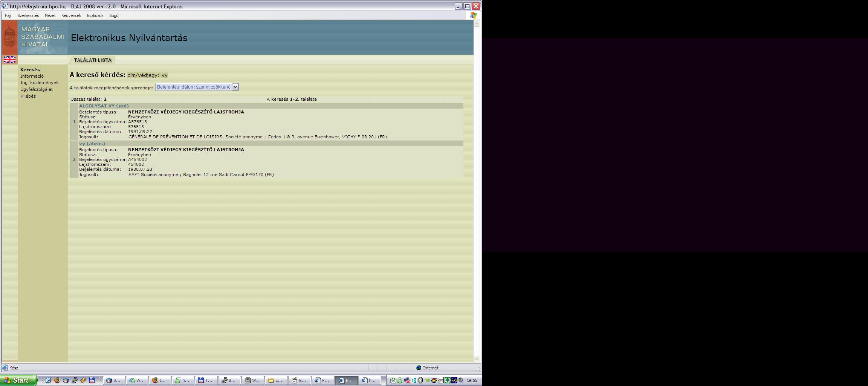Open the Eszközök menu
This screenshot has width=868, height=386.
(x=95, y=15)
